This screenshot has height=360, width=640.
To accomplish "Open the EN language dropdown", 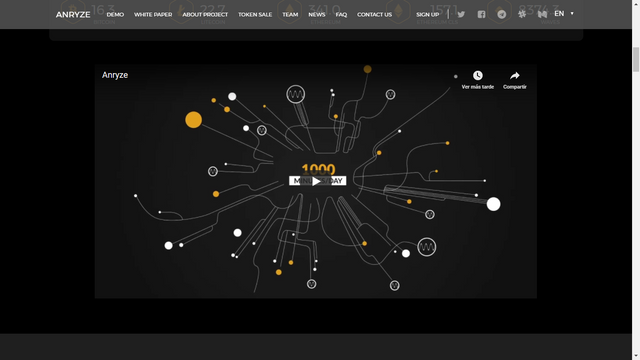I will point(564,14).
